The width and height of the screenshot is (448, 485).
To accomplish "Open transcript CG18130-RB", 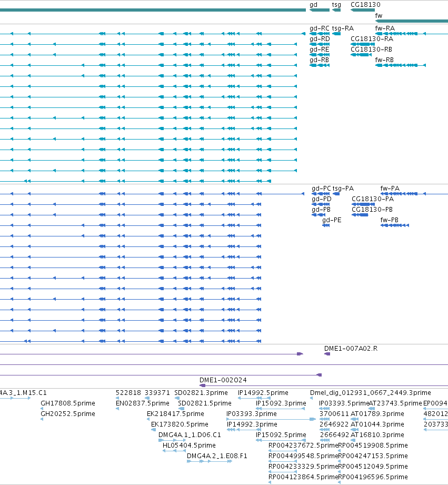I will 371,50.
